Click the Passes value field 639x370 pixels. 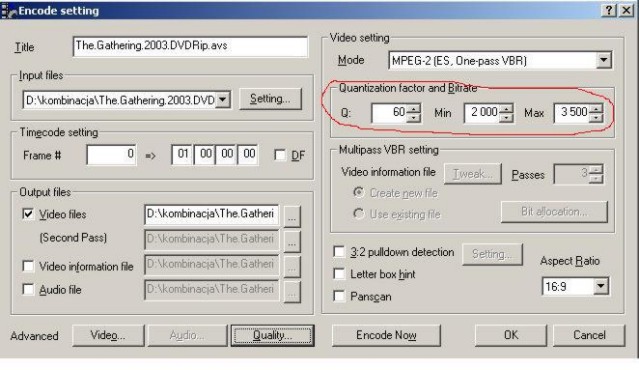(571, 174)
